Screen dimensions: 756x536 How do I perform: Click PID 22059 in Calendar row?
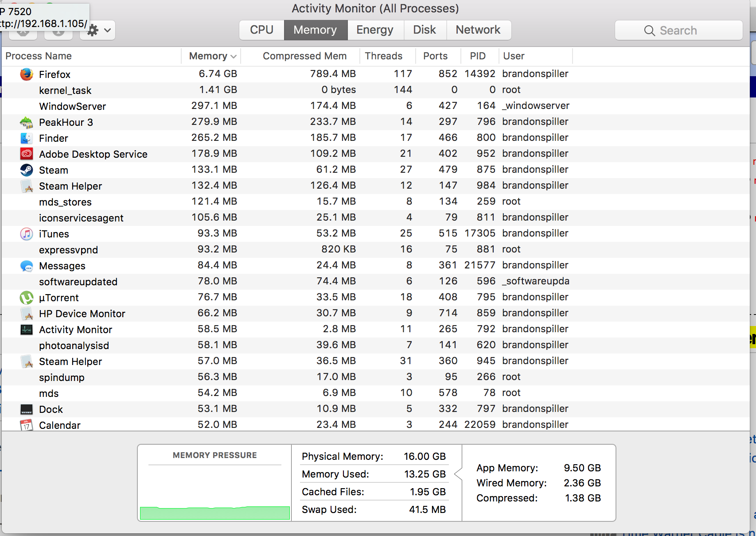coord(480,424)
